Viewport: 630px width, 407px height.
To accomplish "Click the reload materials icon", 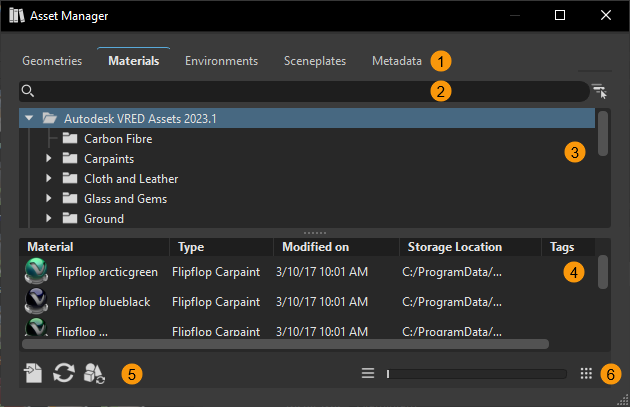I will click(x=95, y=373).
